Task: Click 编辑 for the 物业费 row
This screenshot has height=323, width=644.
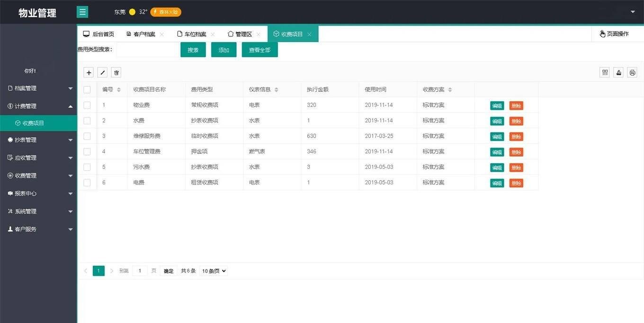Action: click(497, 106)
